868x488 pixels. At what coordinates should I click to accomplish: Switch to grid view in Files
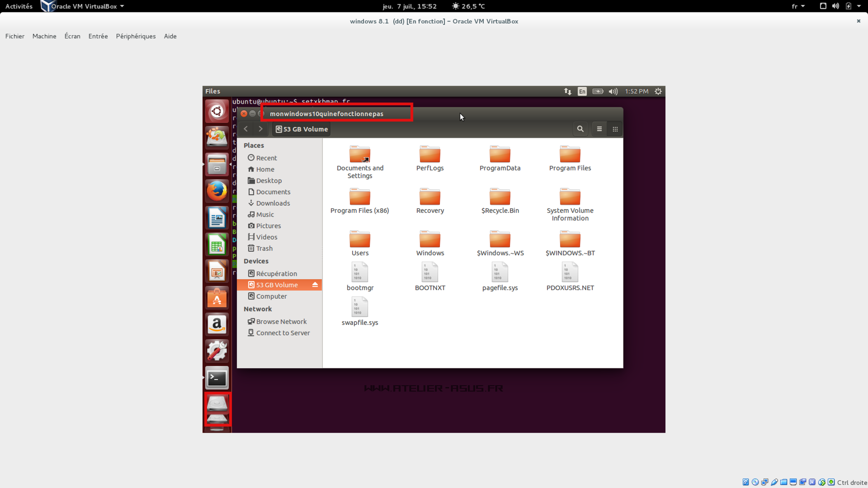[x=615, y=129]
